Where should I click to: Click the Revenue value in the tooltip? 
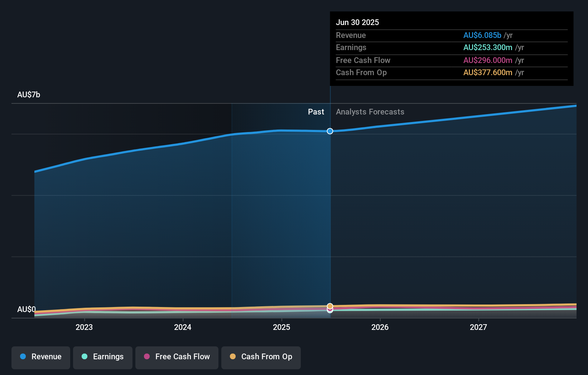click(x=482, y=35)
